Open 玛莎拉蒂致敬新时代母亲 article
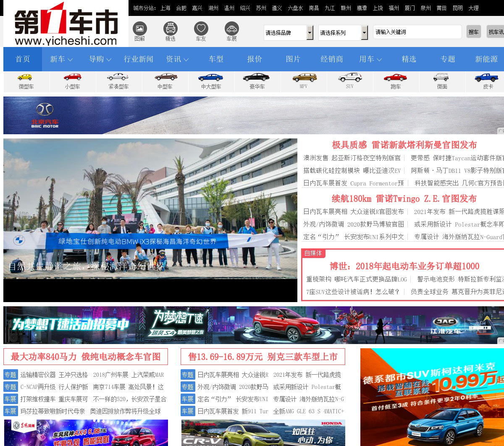Screen dimensions: 504x446 [52, 411]
